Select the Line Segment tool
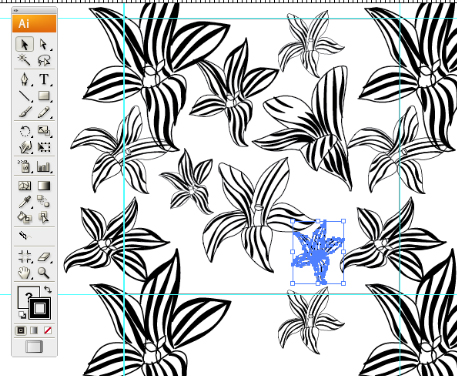The width and height of the screenshot is (457, 376). (24, 96)
